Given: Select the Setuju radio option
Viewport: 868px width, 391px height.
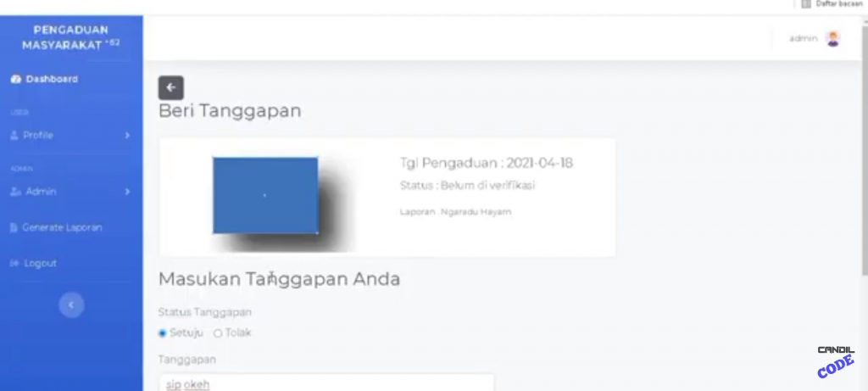Looking at the screenshot, I should coord(163,333).
